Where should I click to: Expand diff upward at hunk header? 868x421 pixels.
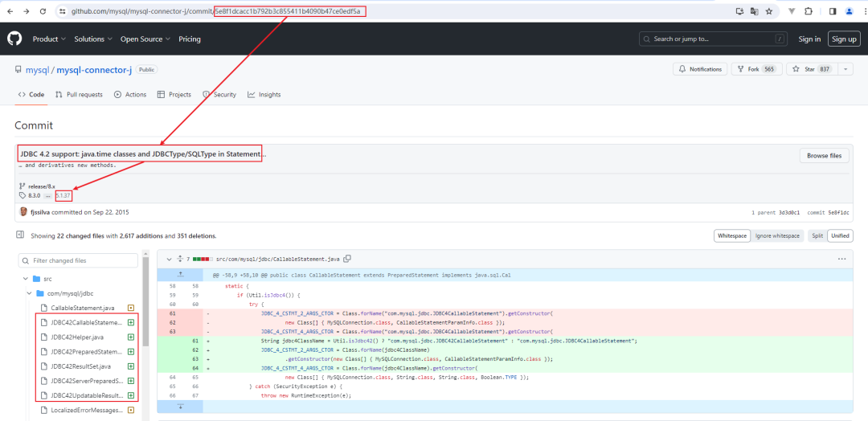click(x=180, y=275)
